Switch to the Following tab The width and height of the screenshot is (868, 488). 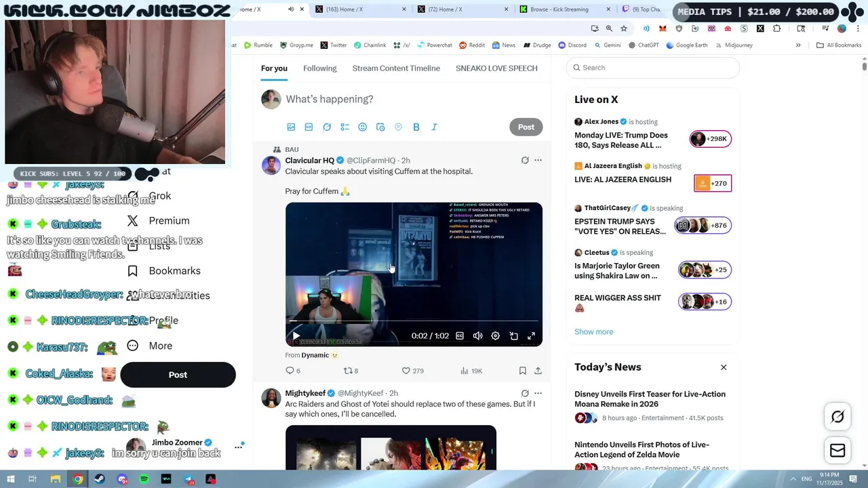pyautogui.click(x=320, y=68)
